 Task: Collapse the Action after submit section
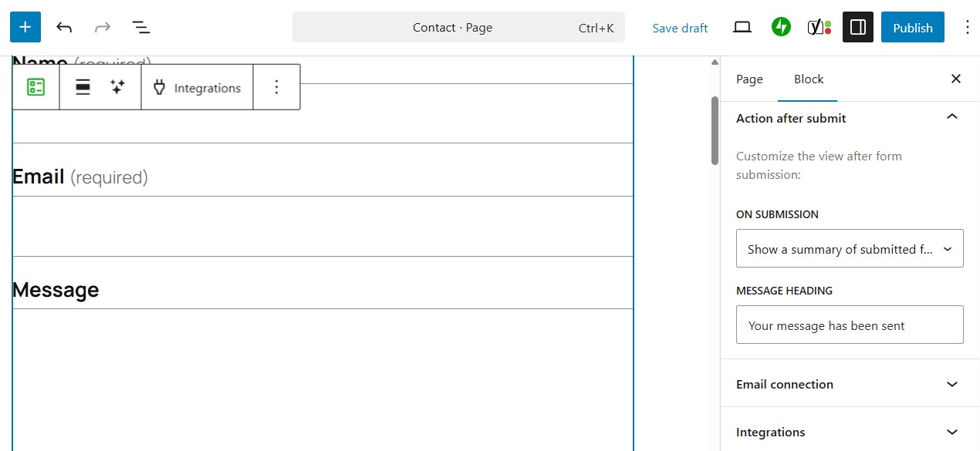pyautogui.click(x=951, y=117)
